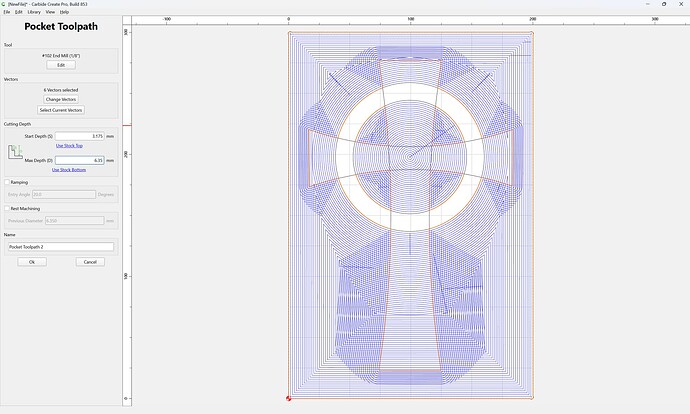Open the Edit menu
690x414 pixels.
[x=18, y=12]
